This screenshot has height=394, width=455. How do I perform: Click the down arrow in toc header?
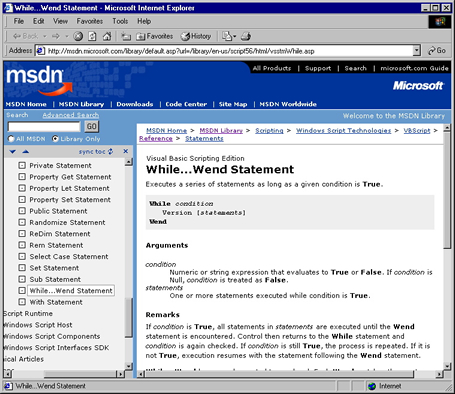tap(13, 152)
